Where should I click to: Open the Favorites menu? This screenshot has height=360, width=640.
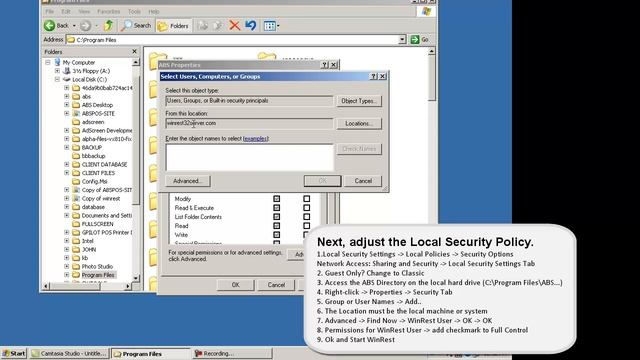[109, 11]
